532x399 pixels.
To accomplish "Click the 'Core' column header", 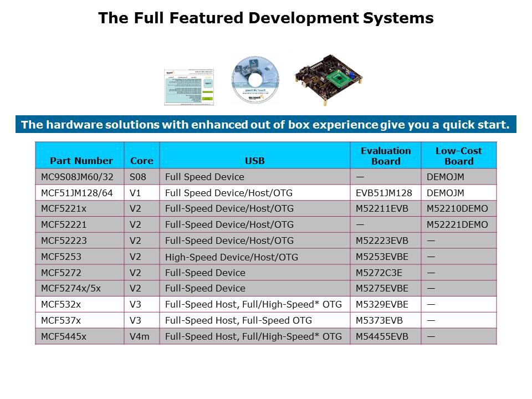I will click(x=141, y=161).
